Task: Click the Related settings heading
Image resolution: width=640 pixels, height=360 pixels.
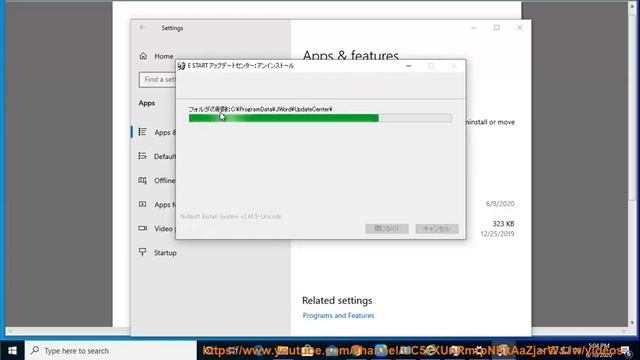Action: (x=337, y=300)
